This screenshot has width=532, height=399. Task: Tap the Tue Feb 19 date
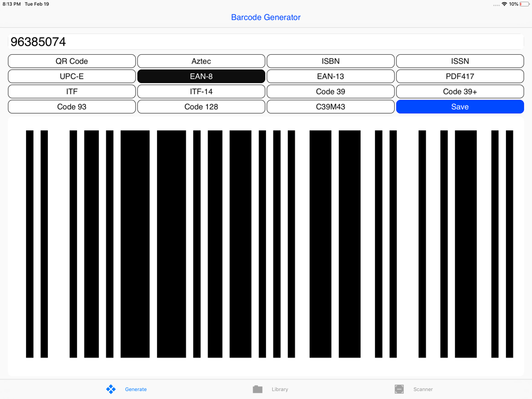tap(37, 4)
